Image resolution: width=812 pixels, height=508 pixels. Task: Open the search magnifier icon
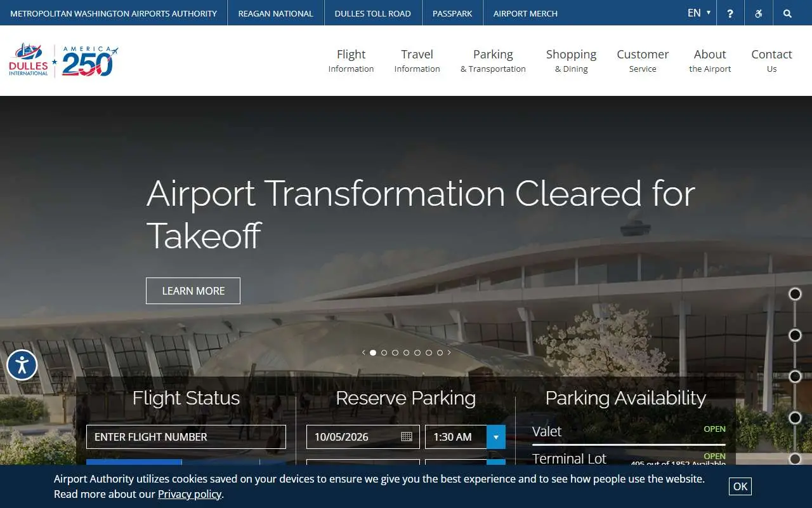point(787,13)
